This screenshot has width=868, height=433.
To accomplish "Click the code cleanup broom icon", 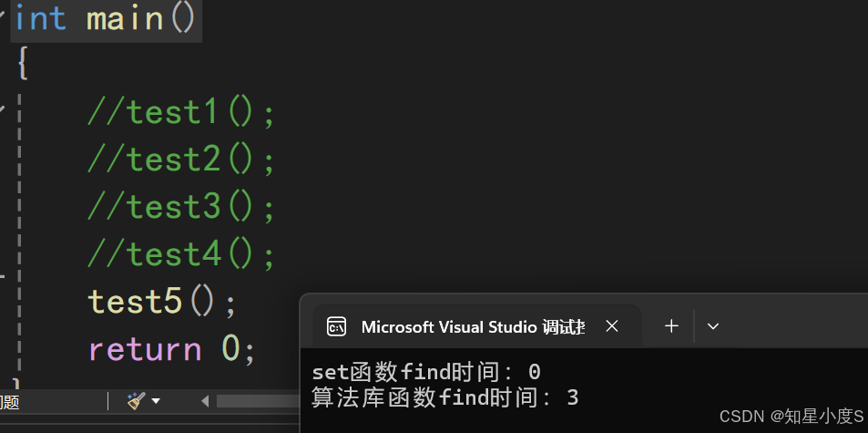I will pyautogui.click(x=136, y=400).
